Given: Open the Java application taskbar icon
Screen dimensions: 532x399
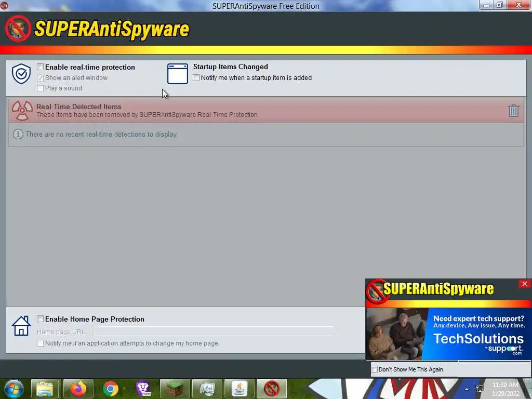Looking at the screenshot, I should (x=240, y=389).
